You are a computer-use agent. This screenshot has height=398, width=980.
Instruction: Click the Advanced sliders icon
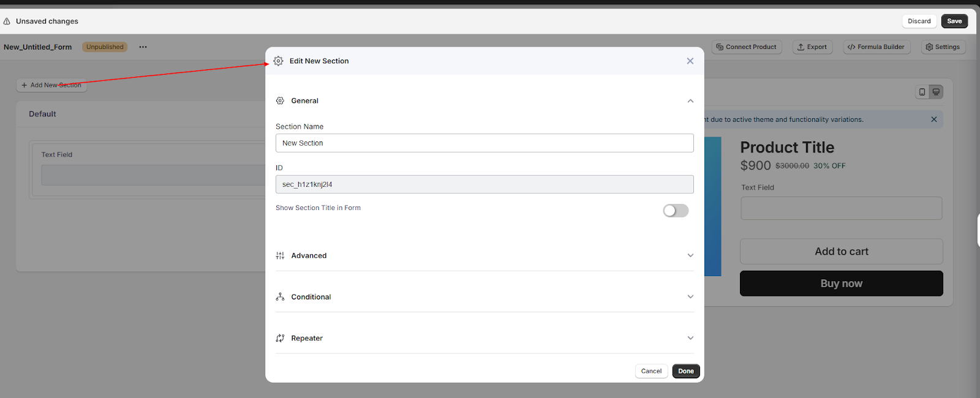tap(280, 256)
